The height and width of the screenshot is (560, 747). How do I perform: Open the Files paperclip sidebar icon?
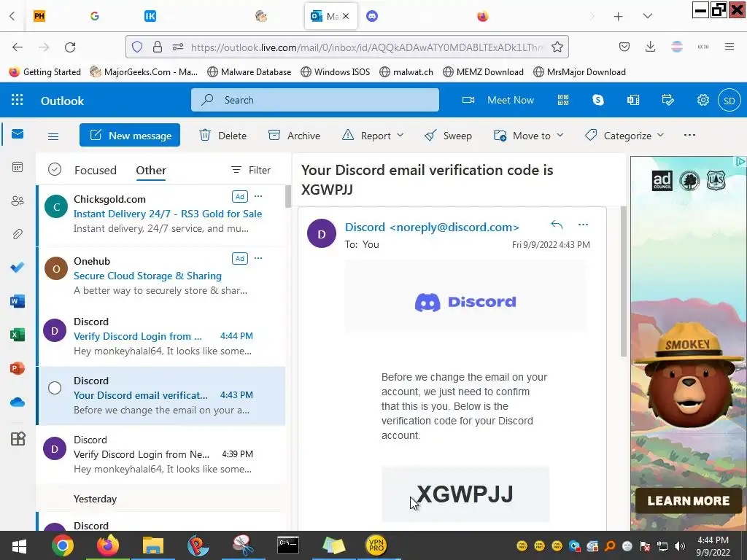[18, 234]
